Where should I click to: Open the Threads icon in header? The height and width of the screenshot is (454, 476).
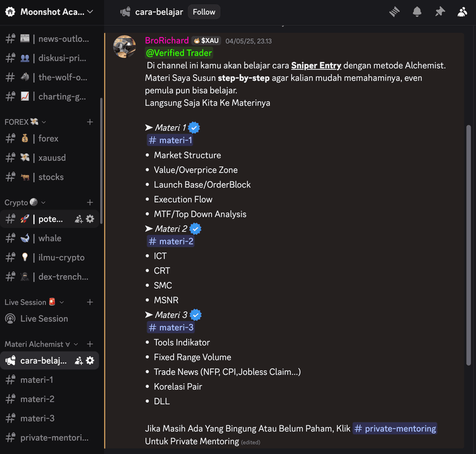pos(394,12)
